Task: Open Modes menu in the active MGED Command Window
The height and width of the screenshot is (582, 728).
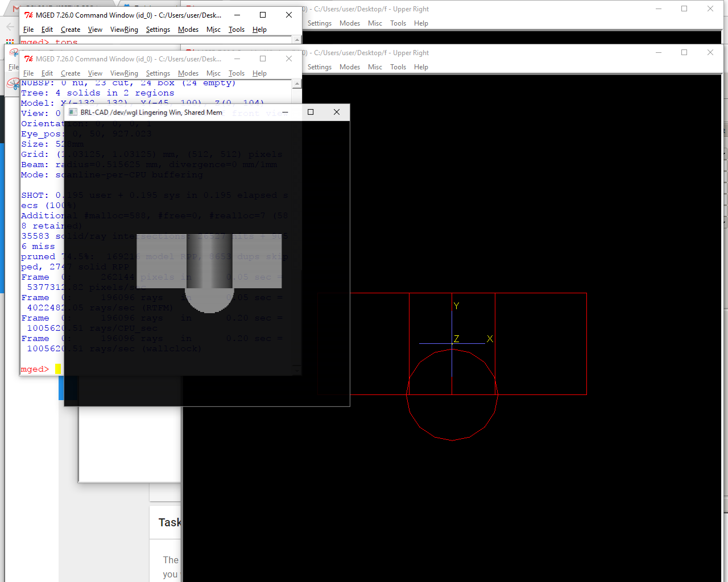Action: (x=188, y=30)
